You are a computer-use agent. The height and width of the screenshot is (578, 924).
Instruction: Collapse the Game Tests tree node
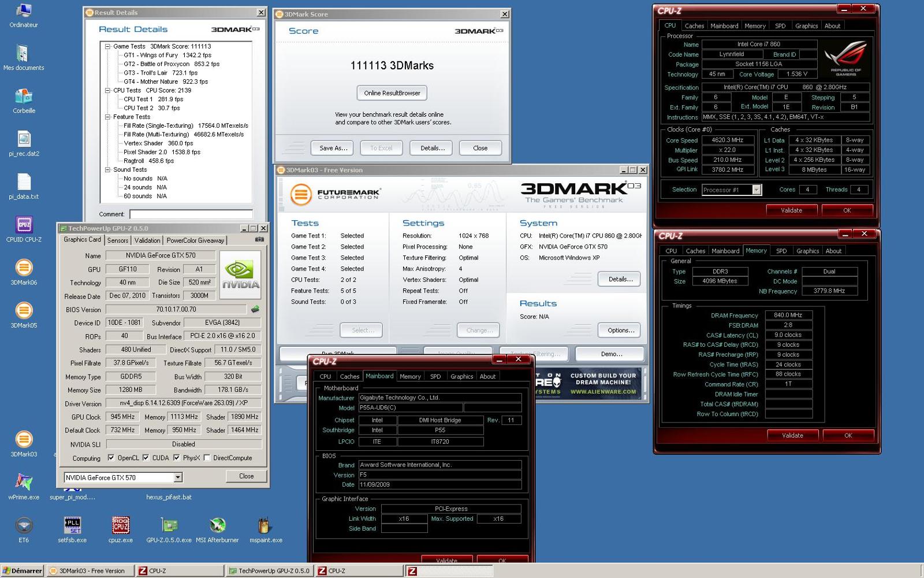tap(107, 46)
